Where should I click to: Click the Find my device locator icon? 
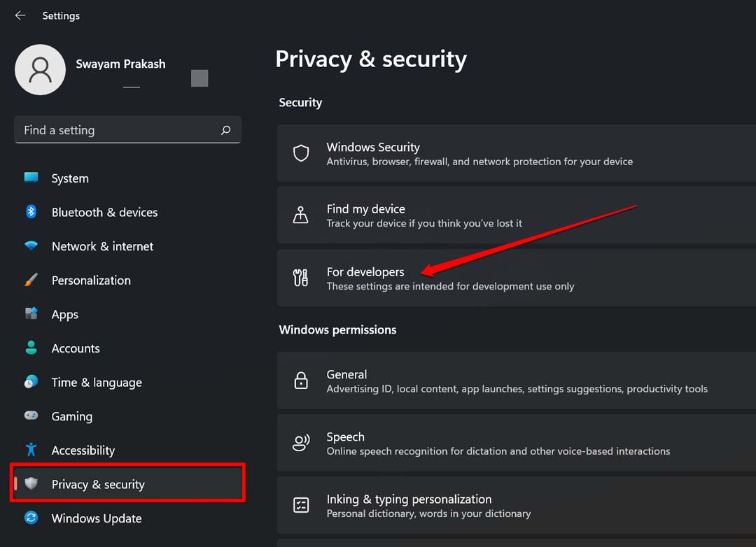click(301, 215)
